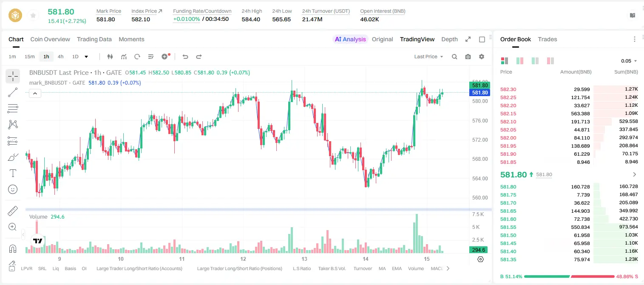
Task: Add BNB to favorites with star icon
Action: pos(33,16)
